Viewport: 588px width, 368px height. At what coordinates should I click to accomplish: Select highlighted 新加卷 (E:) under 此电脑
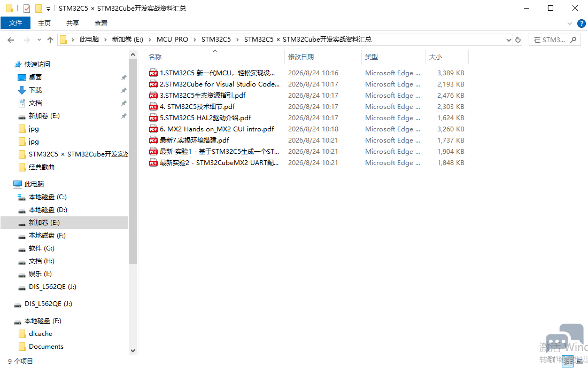click(64, 222)
